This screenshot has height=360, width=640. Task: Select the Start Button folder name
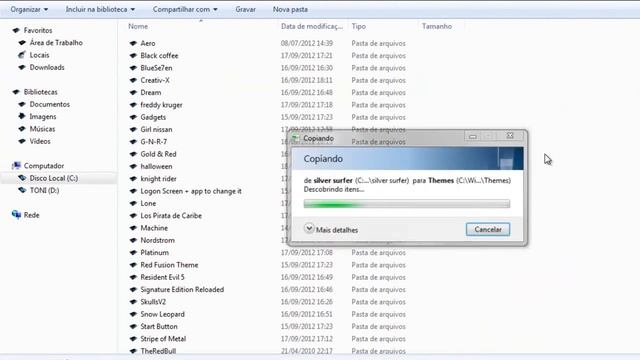click(159, 326)
